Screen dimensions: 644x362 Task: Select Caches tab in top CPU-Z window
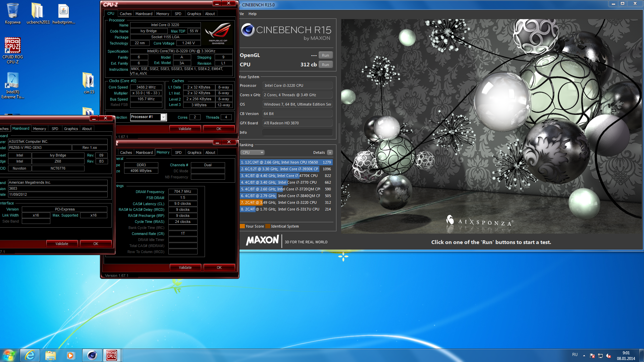[x=126, y=14]
